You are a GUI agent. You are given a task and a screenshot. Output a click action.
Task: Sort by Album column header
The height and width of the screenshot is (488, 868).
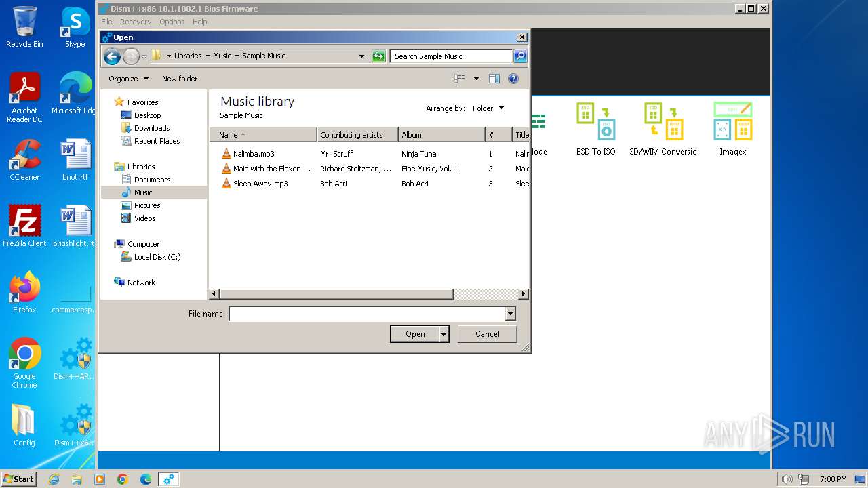coord(441,135)
